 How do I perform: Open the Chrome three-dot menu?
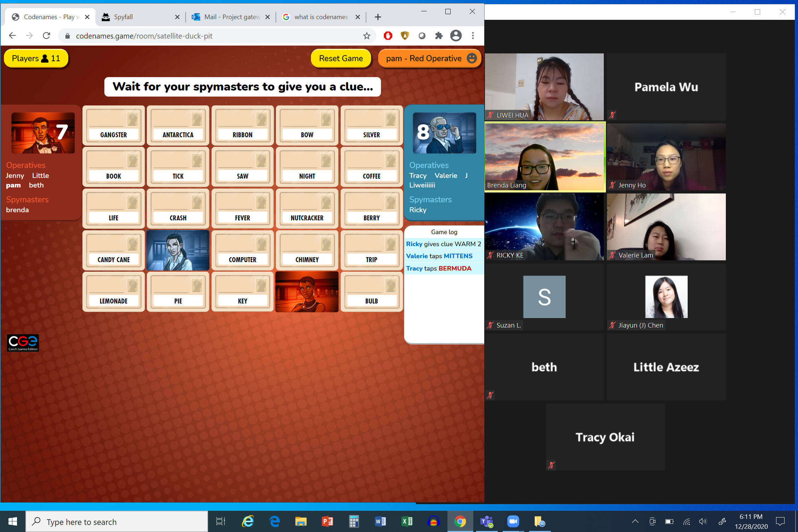pyautogui.click(x=473, y=36)
